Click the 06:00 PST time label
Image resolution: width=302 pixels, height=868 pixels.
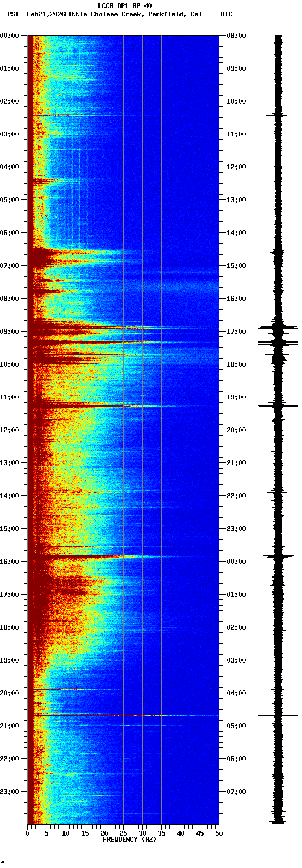point(9,233)
